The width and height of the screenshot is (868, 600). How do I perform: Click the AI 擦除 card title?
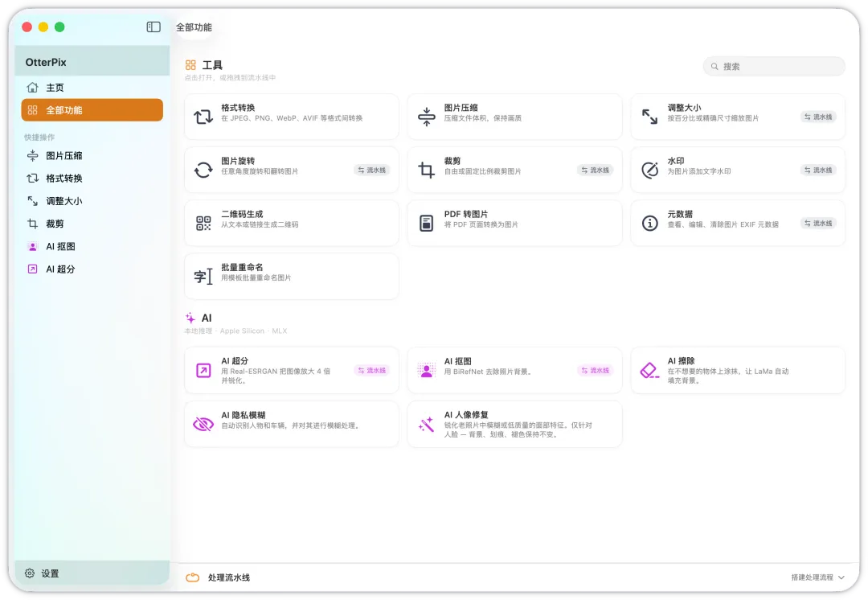681,360
